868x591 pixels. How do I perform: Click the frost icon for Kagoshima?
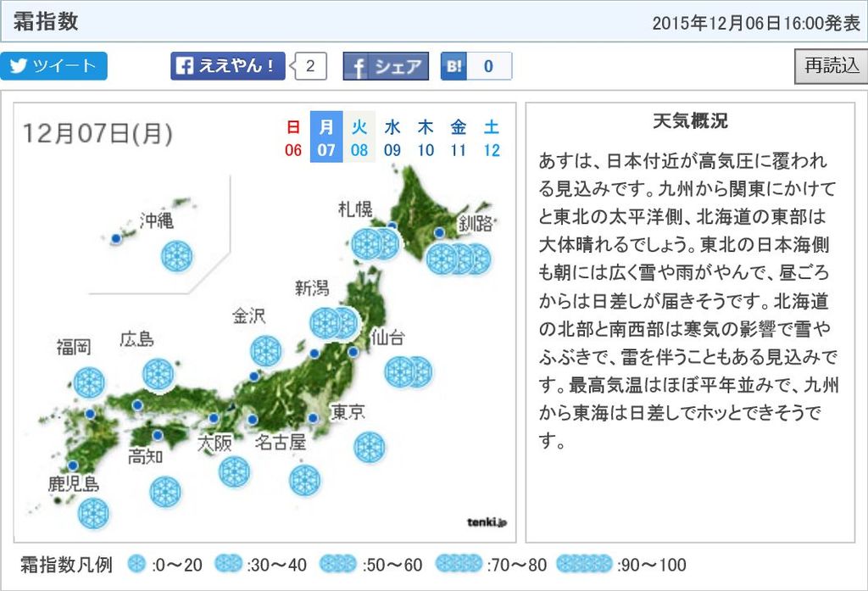pos(93,512)
